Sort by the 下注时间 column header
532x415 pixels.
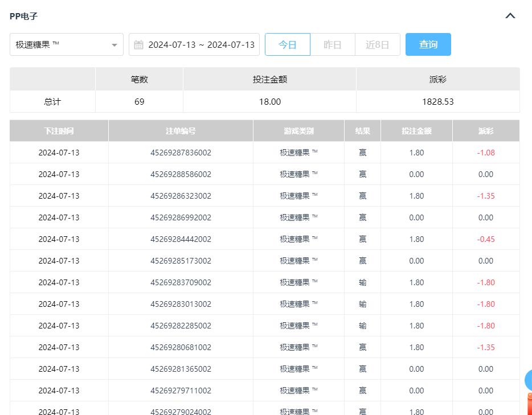[59, 131]
